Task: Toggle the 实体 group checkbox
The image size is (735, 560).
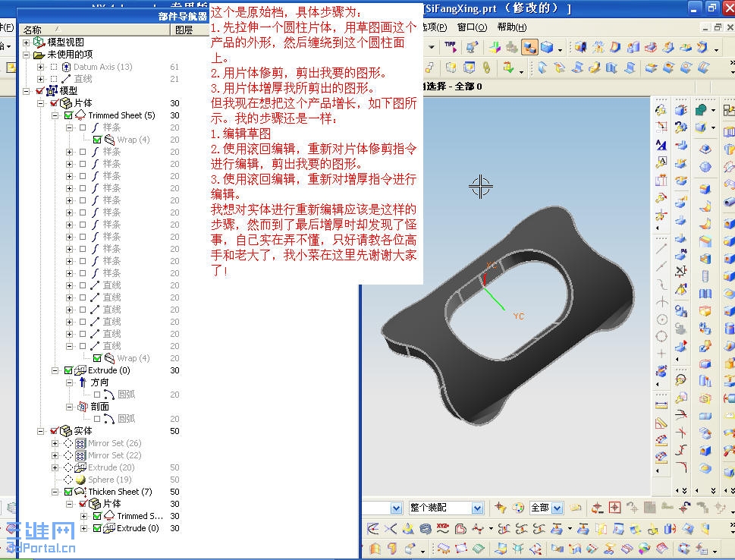Action: pos(55,431)
